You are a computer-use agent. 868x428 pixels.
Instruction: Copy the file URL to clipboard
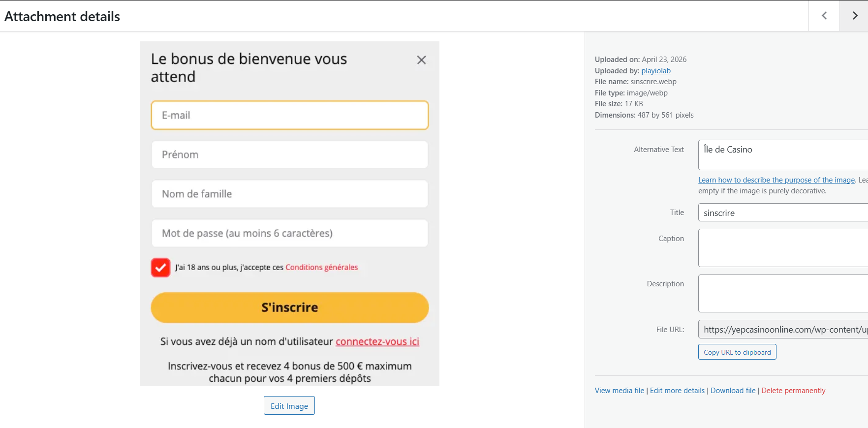pos(737,352)
